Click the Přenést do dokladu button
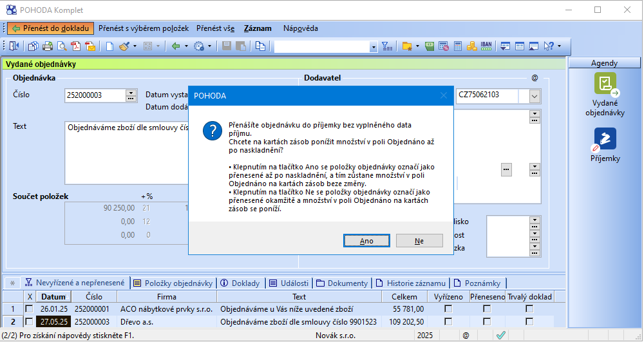644x342 pixels. (x=50, y=28)
